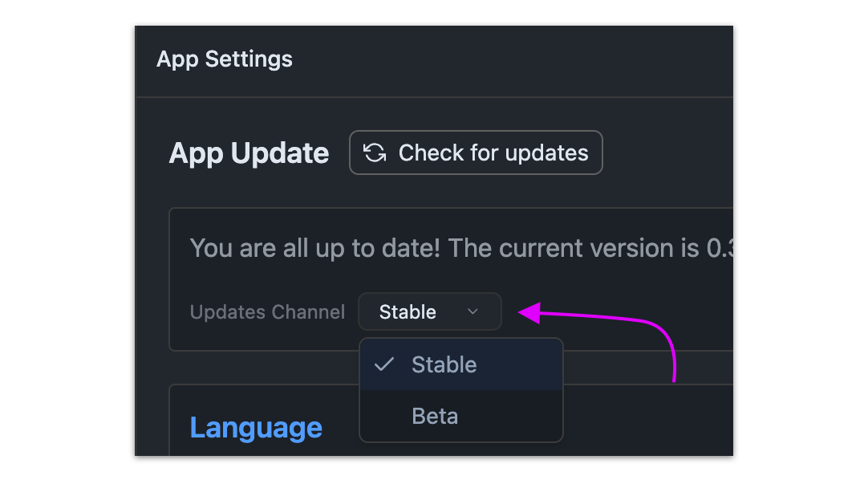Viewport: 868px width, 480px height.
Task: Open the Updates Channel dropdown
Action: 429,311
